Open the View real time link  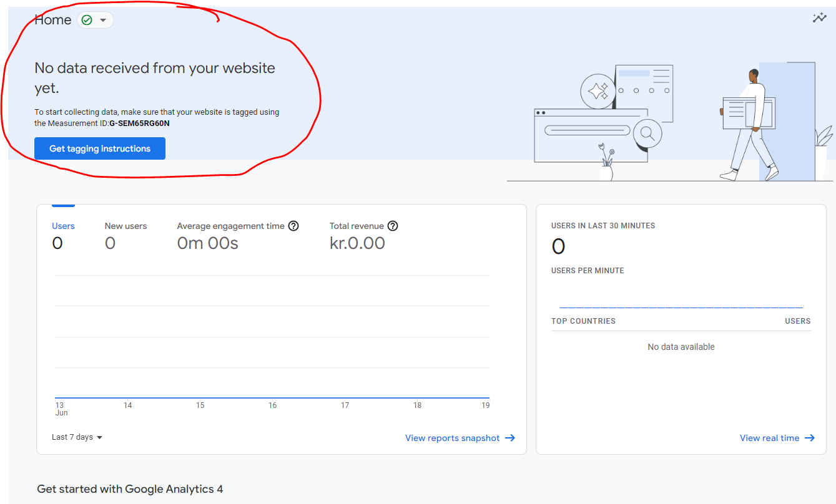(769, 438)
